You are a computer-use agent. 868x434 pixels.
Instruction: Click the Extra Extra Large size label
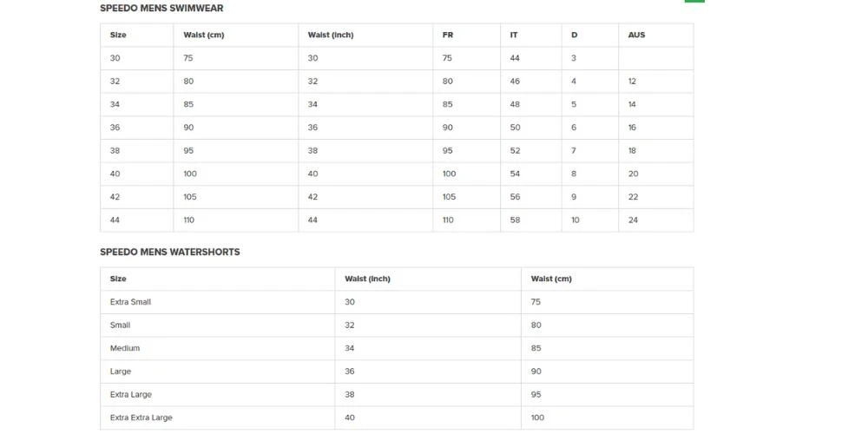(x=141, y=418)
